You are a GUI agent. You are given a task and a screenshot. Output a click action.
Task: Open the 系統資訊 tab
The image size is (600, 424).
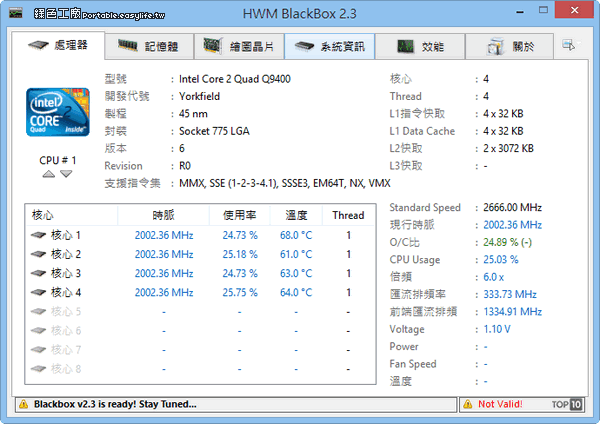click(x=329, y=47)
